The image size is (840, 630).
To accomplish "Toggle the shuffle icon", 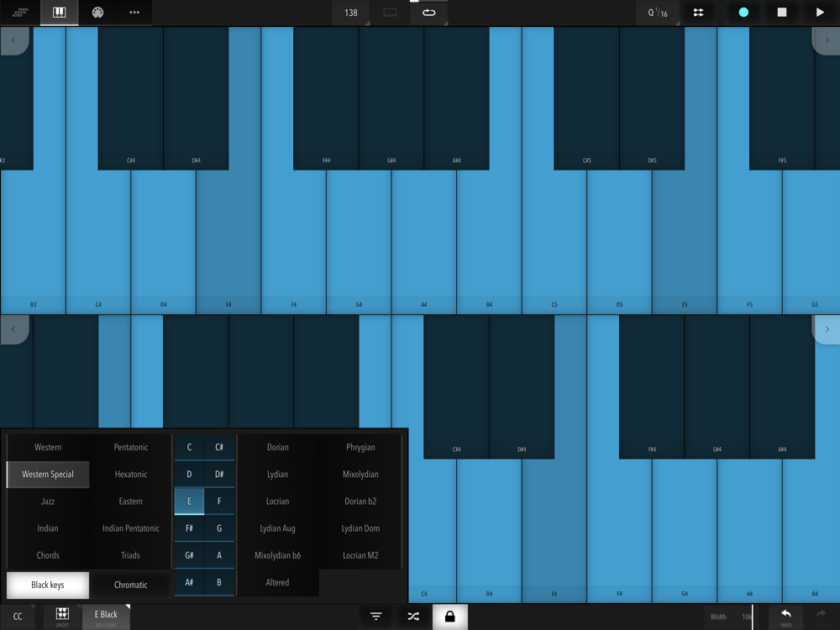I will pos(413,617).
